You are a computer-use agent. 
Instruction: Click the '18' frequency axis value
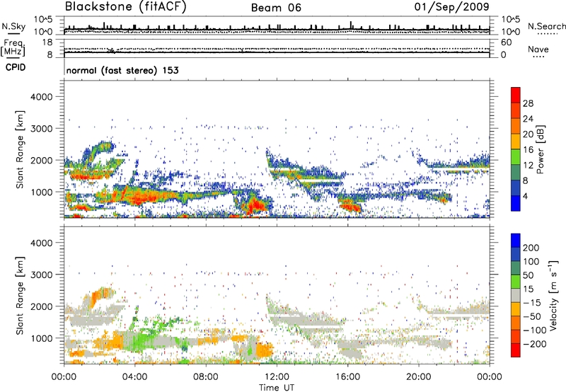click(47, 42)
